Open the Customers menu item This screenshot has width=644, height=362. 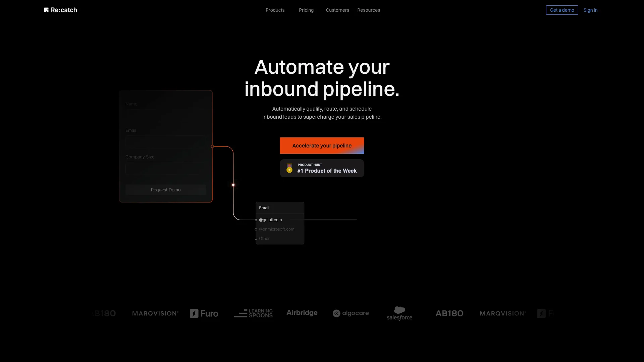click(x=337, y=10)
